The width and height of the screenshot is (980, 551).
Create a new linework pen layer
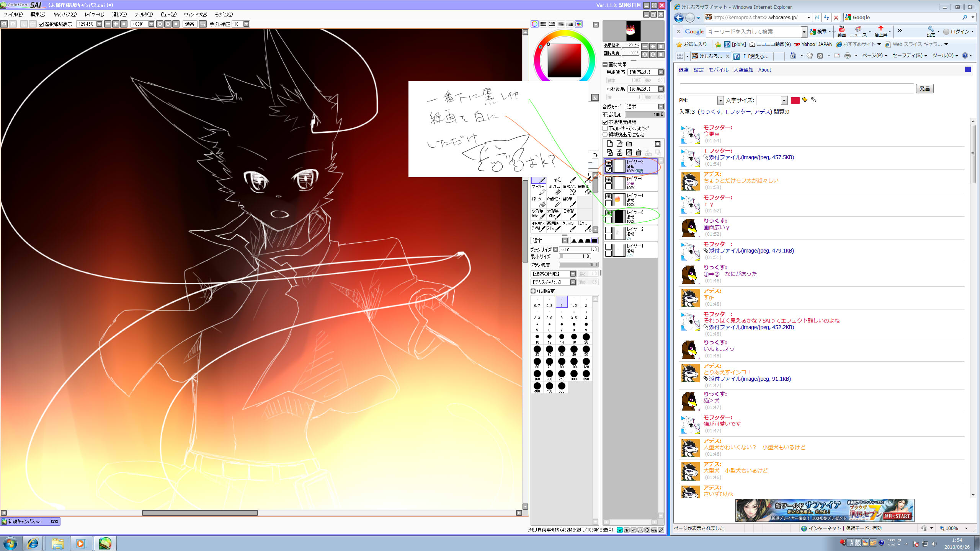(x=619, y=144)
